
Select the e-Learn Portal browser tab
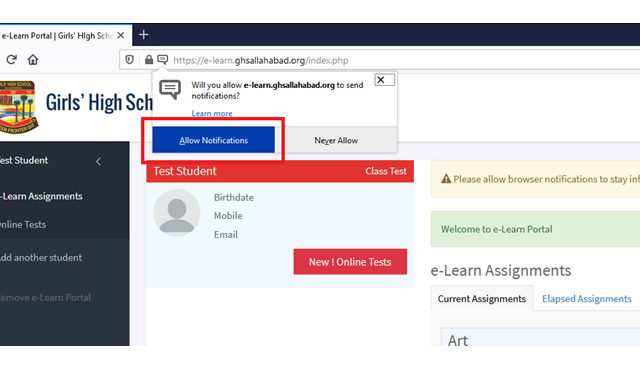pyautogui.click(x=65, y=36)
